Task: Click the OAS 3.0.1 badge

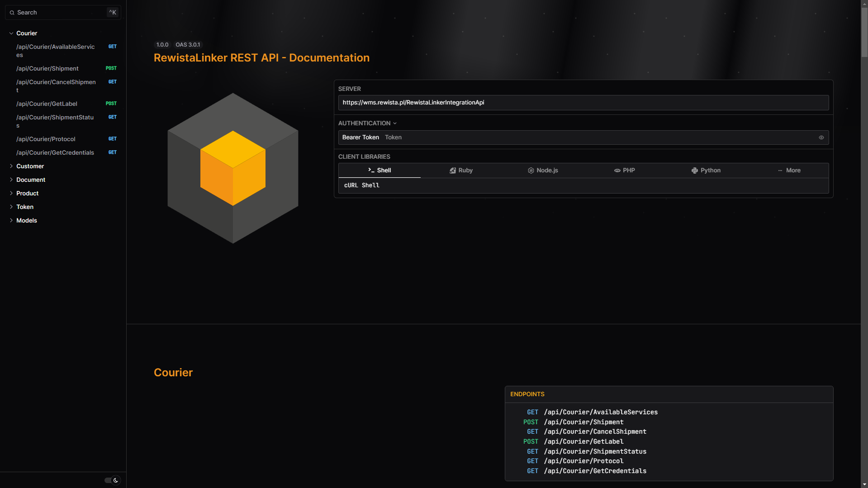Action: 188,45
